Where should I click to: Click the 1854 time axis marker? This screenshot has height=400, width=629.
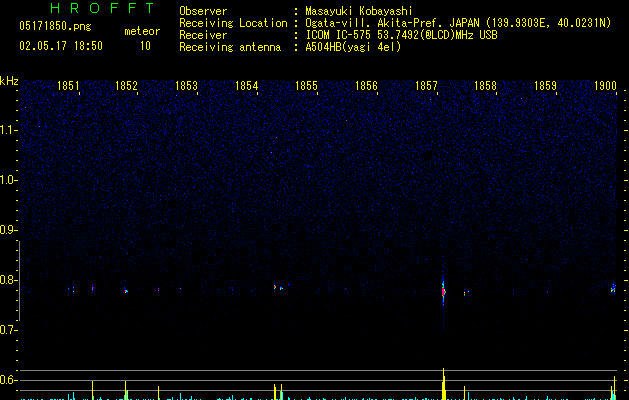(246, 86)
